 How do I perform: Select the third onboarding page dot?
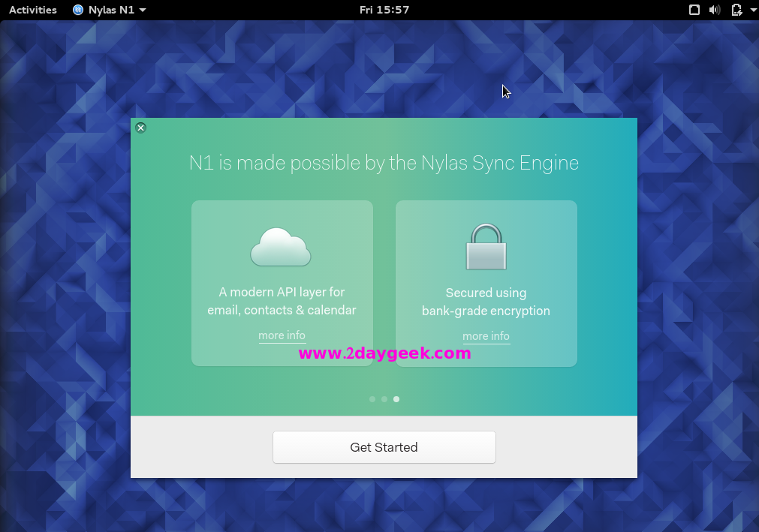point(396,399)
